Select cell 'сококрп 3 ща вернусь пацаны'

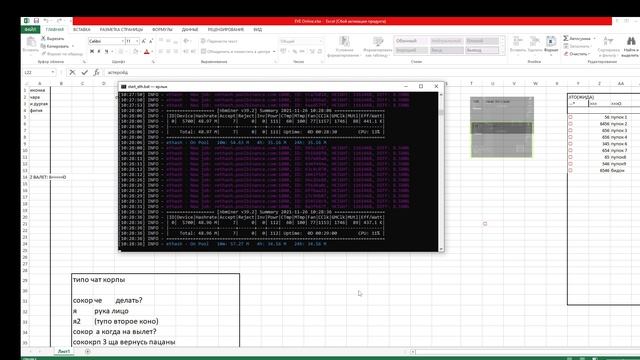(124, 342)
